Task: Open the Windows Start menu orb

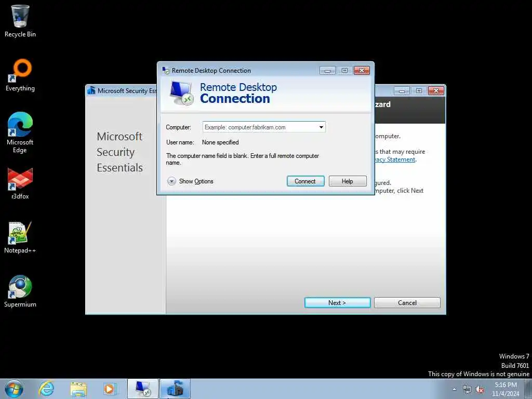Action: (x=14, y=389)
